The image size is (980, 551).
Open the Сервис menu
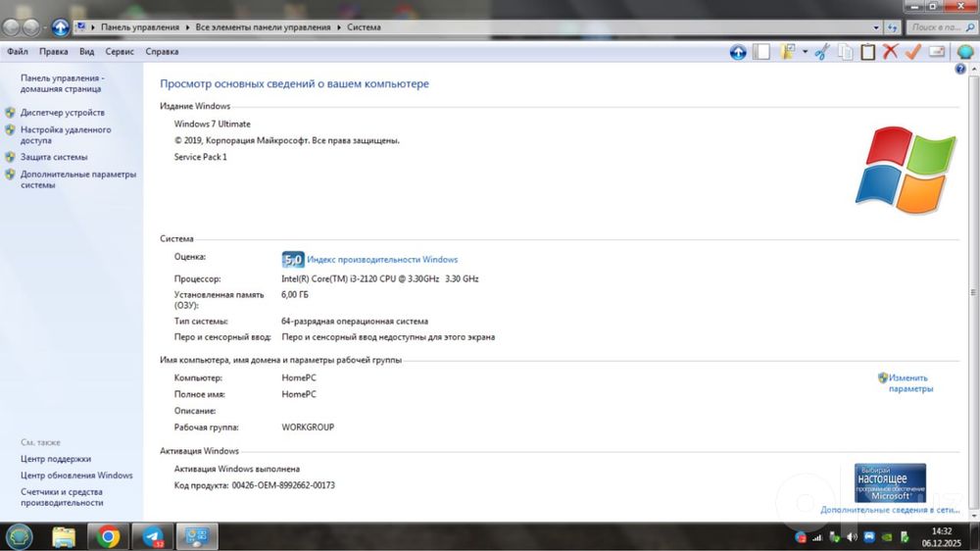(x=120, y=51)
